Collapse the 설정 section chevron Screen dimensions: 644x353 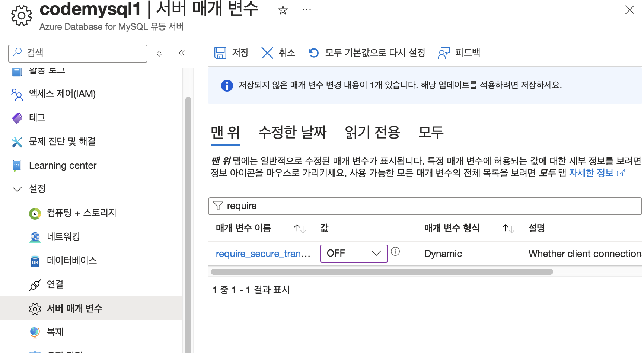point(17,189)
